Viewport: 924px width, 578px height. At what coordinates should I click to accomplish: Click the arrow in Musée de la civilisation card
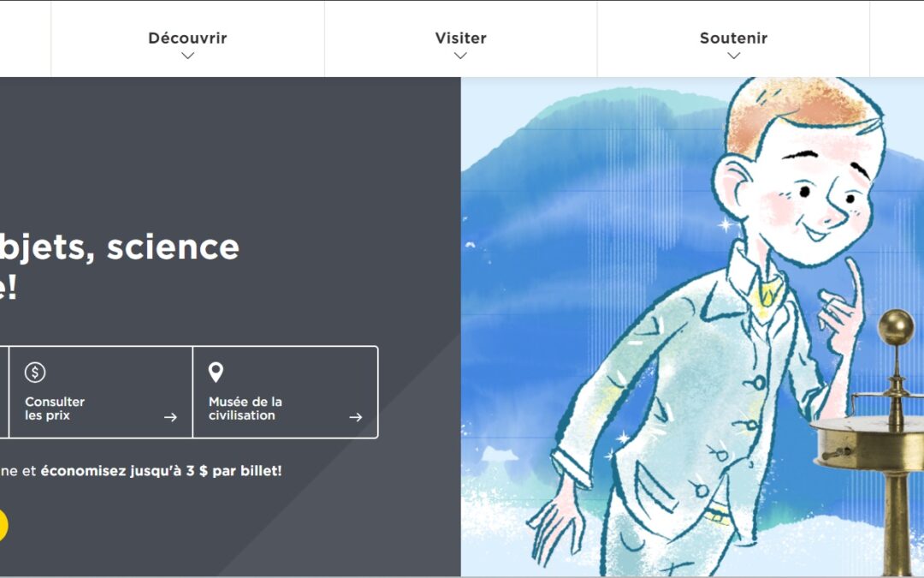(x=355, y=418)
